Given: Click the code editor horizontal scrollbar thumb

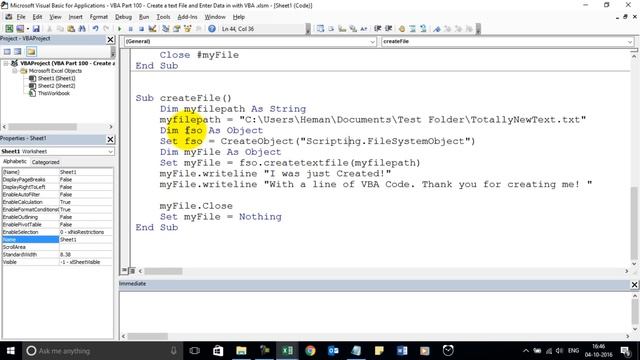Looking at the screenshot, I should (x=163, y=271).
